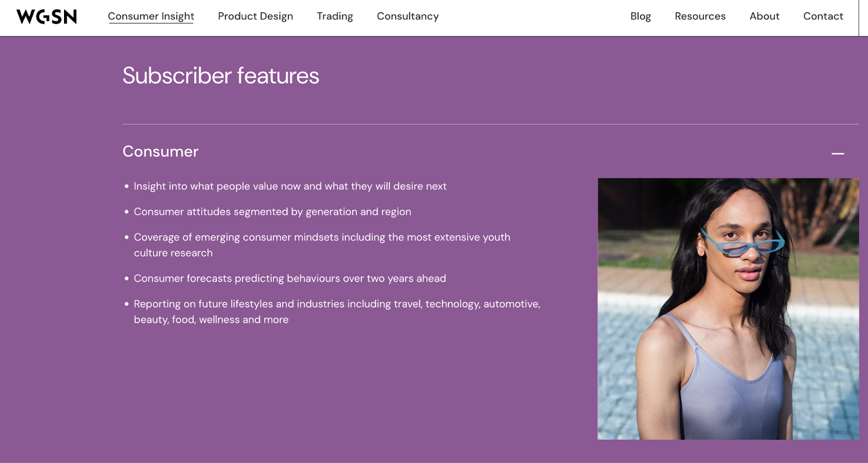
Task: Select the youth culture research bullet point
Action: (322, 244)
